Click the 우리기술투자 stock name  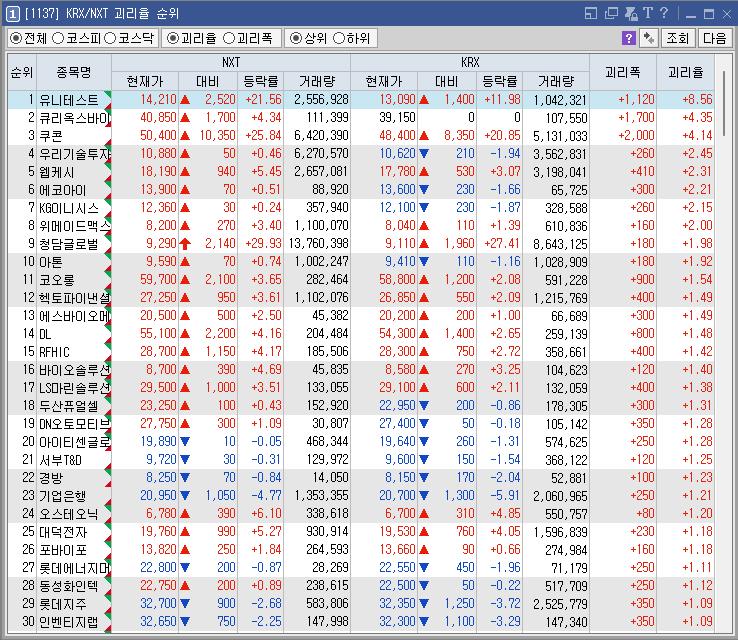(74, 153)
